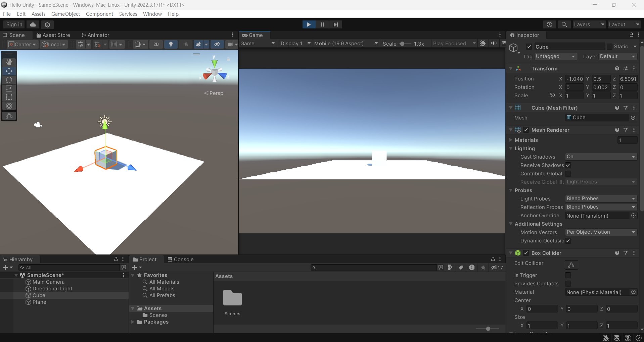Viewport: 644px width, 342px height.
Task: Open the Motion Vectors dropdown
Action: (601, 232)
